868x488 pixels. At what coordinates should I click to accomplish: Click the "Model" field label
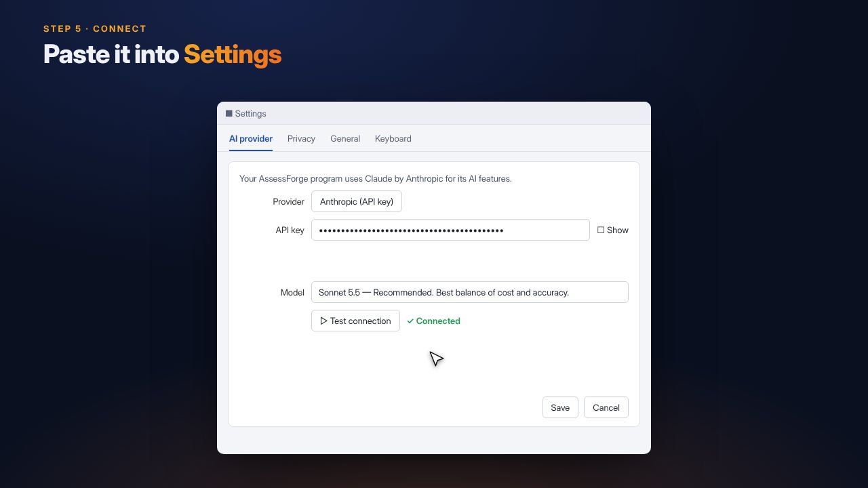pyautogui.click(x=292, y=292)
